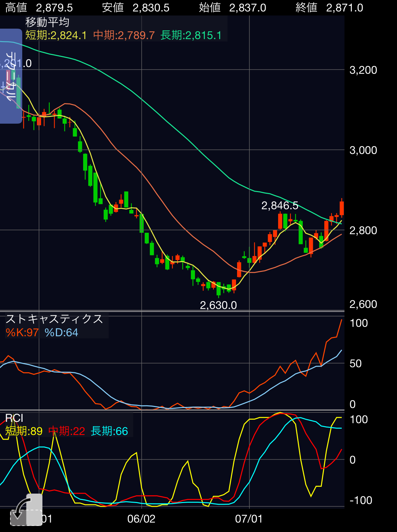Tap the 2,630.0 low price label
The width and height of the screenshot is (397, 532).
point(218,305)
